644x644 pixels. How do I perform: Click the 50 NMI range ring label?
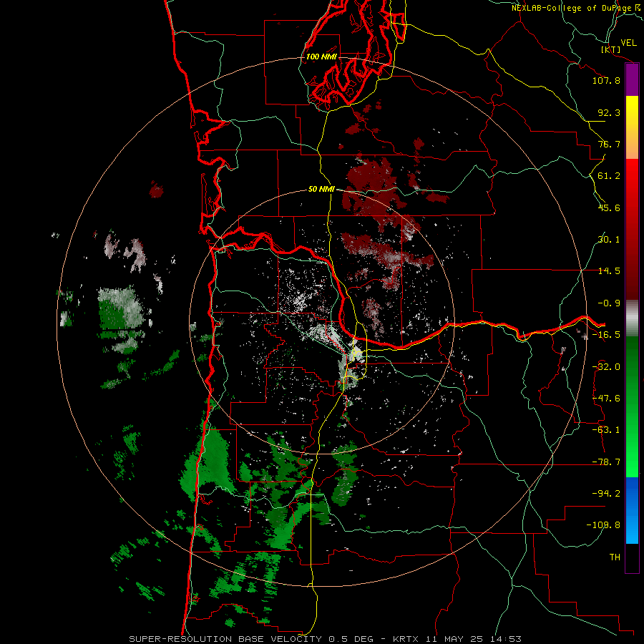321,190
